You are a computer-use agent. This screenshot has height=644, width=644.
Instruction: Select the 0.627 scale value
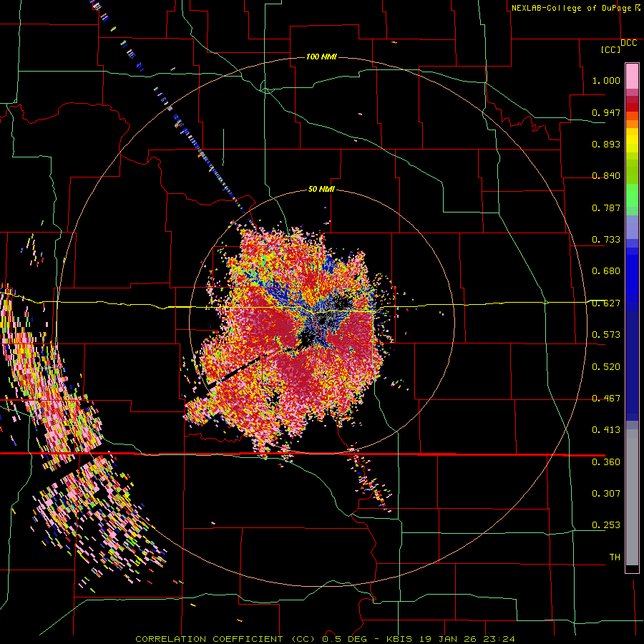point(606,303)
